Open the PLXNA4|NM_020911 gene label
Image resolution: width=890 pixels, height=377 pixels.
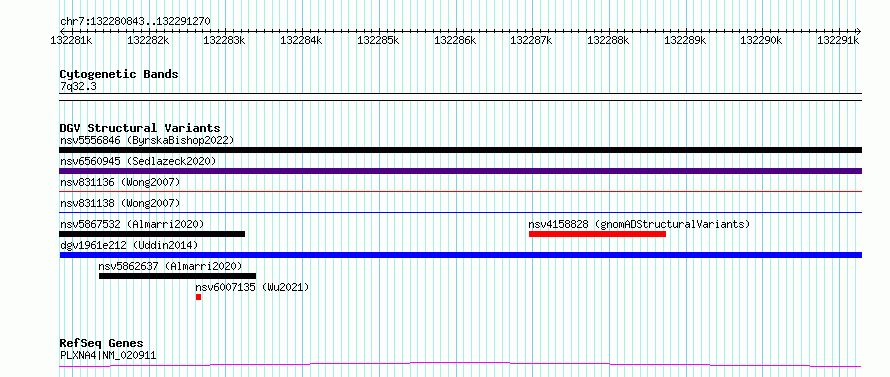(108, 355)
